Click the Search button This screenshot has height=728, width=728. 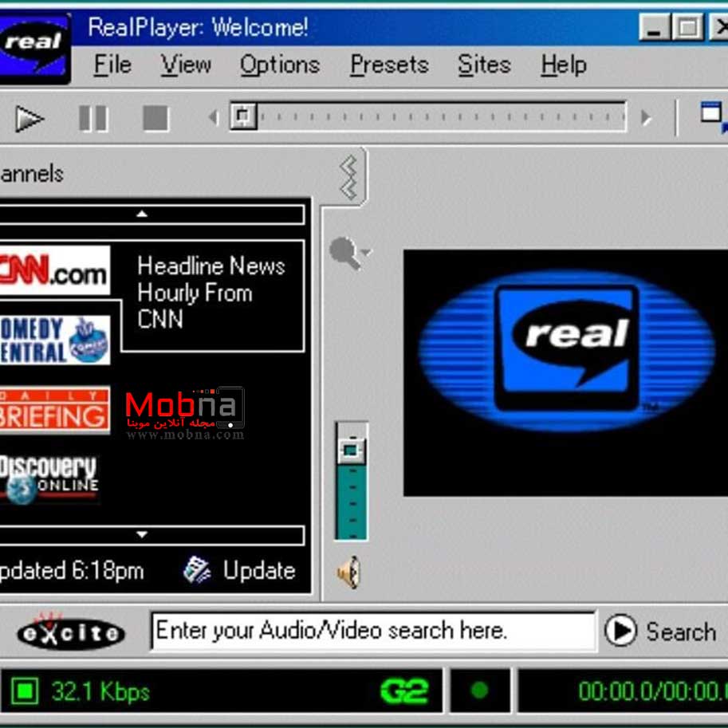coord(661,632)
